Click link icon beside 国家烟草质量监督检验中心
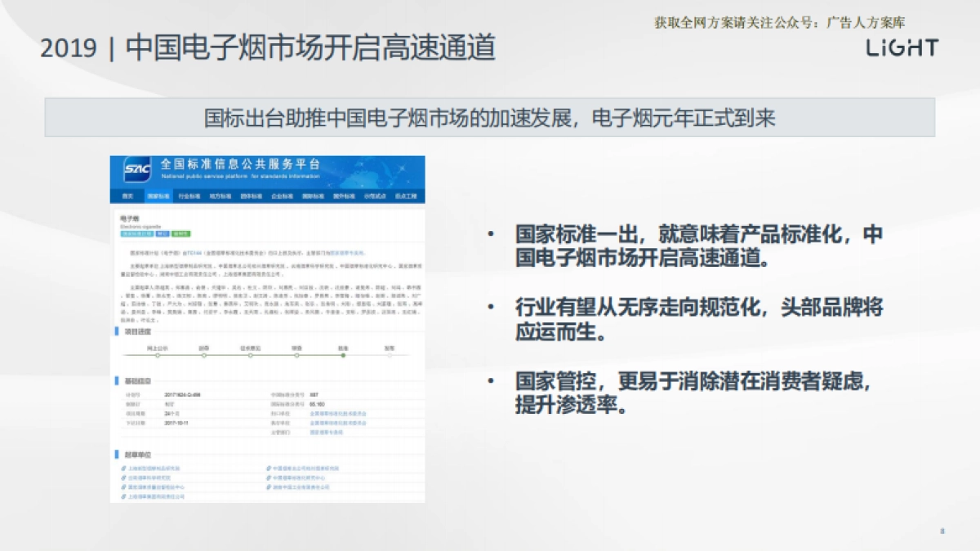 coord(122,487)
